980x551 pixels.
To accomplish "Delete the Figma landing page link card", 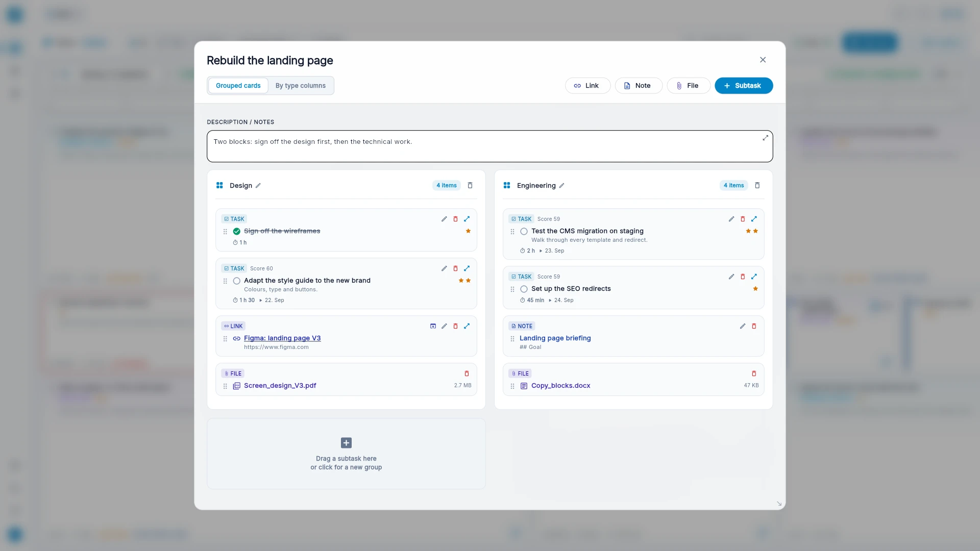I will pos(455,326).
